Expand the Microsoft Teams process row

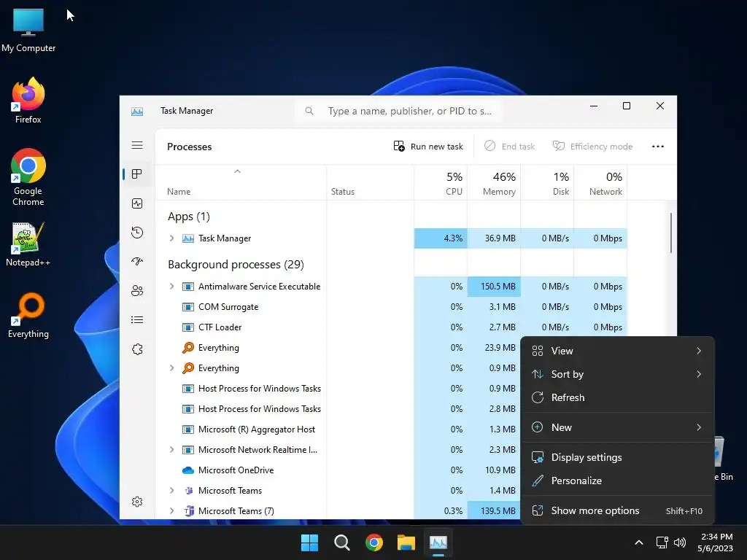(x=172, y=491)
